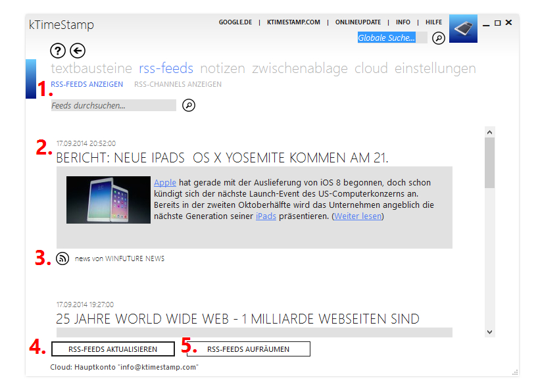Viewport: 538px width, 392px height.
Task: Click the global search magnifier icon
Action: (x=439, y=37)
